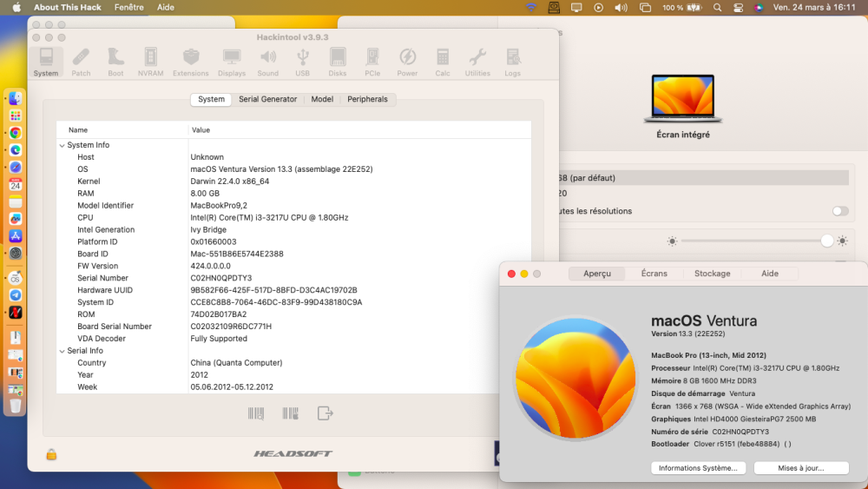The width and height of the screenshot is (868, 489).
Task: Switch to the Écrans tab in About window
Action: point(654,274)
